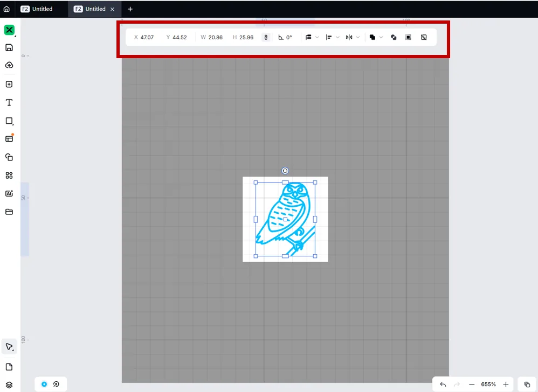Zoom in with the plus button
Image resolution: width=538 pixels, height=392 pixels.
pos(506,384)
